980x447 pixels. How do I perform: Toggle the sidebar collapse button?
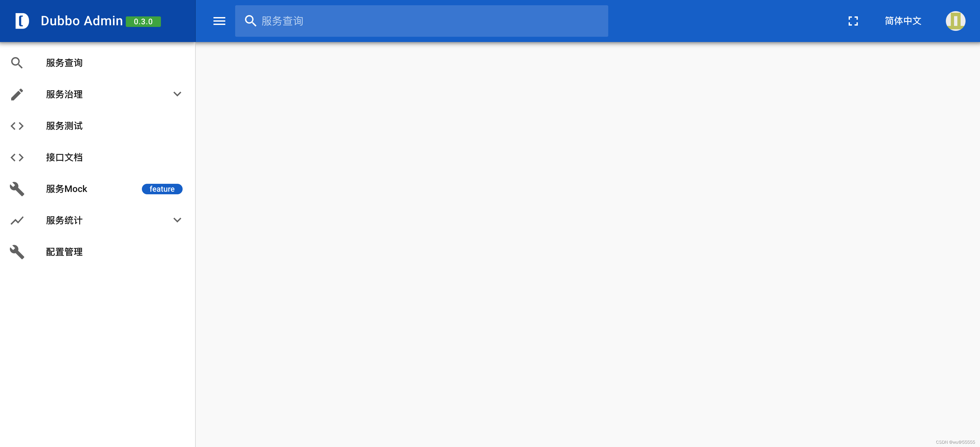[x=219, y=21]
